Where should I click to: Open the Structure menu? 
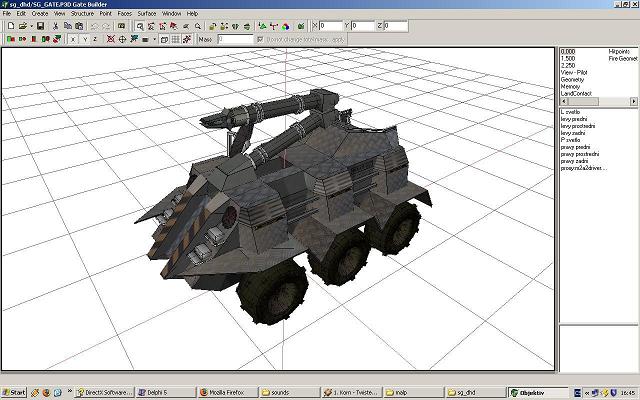[82, 13]
